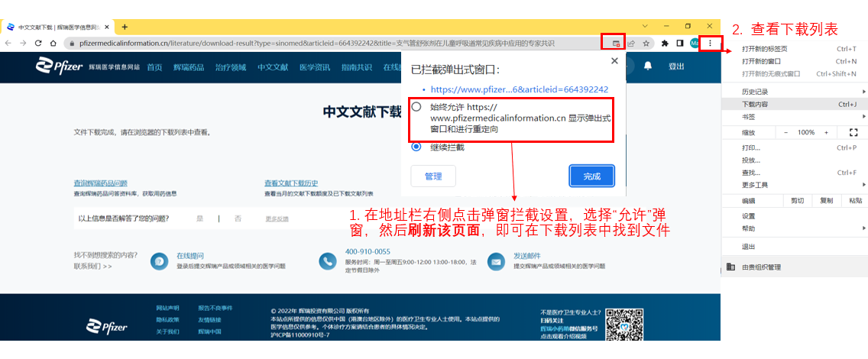Answer 是 to the feedback question
This screenshot has width=868, height=359.
(200, 218)
